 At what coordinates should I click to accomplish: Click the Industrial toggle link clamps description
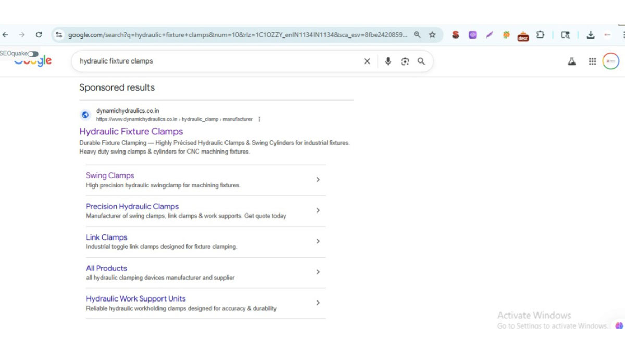[x=161, y=246]
